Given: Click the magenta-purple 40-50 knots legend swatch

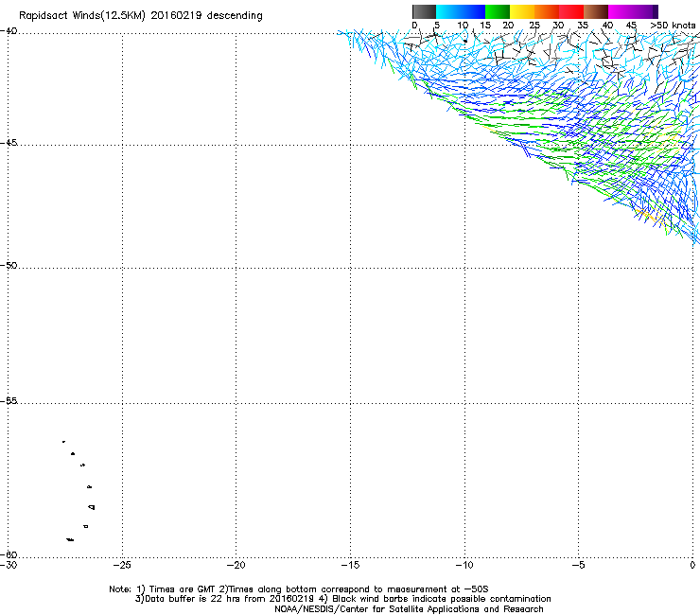Looking at the screenshot, I should click(x=633, y=11).
